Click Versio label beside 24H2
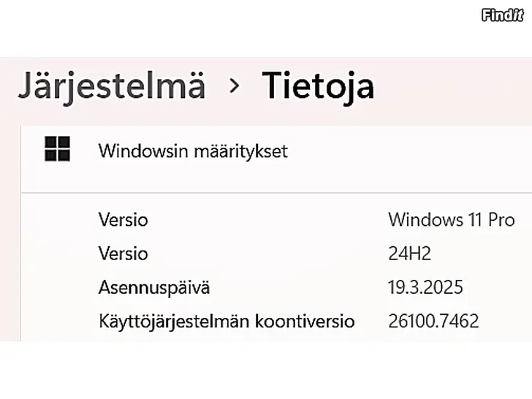The width and height of the screenshot is (532, 399). tap(123, 254)
